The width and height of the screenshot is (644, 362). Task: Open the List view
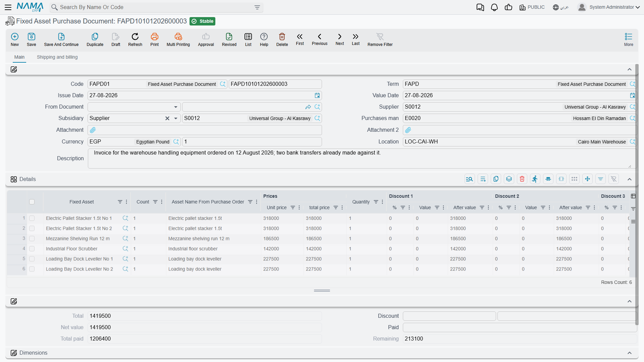coord(248,40)
